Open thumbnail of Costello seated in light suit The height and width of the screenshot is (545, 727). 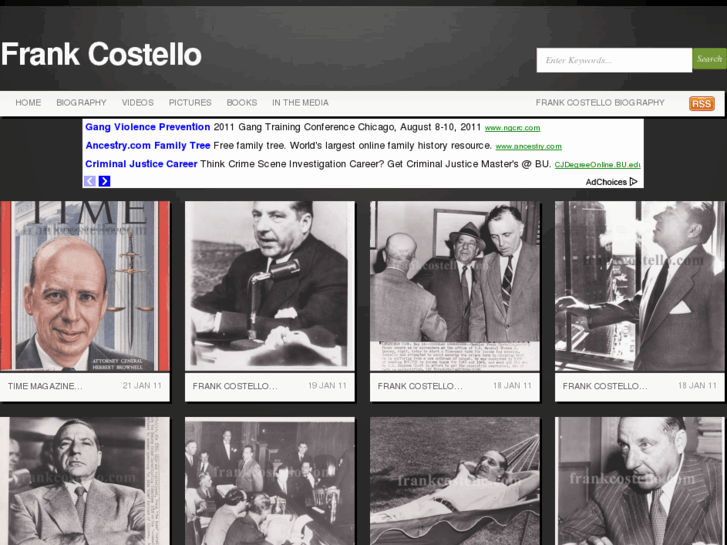click(85, 481)
